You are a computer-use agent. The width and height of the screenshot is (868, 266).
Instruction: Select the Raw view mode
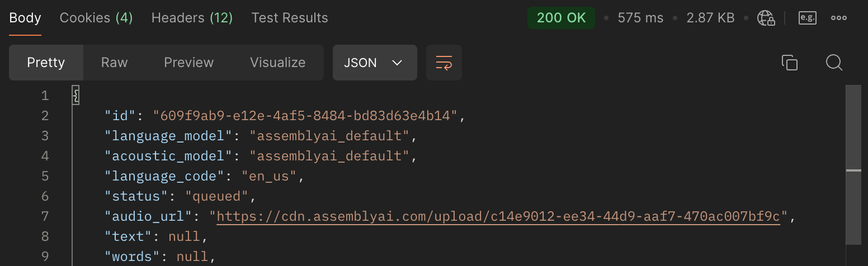(x=115, y=63)
